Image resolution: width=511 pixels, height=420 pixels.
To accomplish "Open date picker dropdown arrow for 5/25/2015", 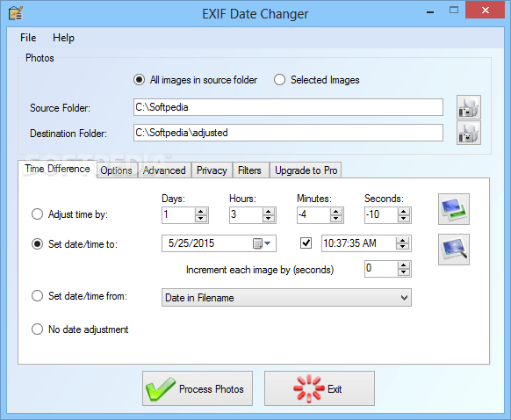I will tap(268, 243).
